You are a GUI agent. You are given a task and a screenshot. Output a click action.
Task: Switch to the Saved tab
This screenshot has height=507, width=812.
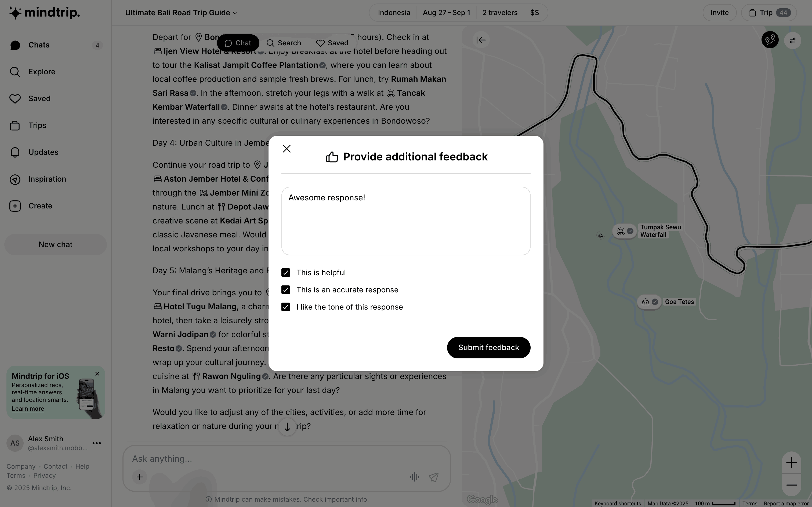click(332, 43)
